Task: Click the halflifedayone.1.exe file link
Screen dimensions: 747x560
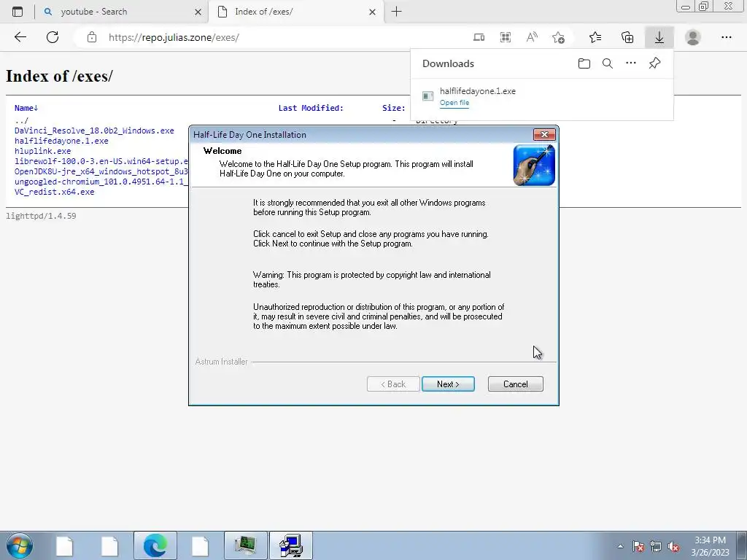Action: [61, 141]
